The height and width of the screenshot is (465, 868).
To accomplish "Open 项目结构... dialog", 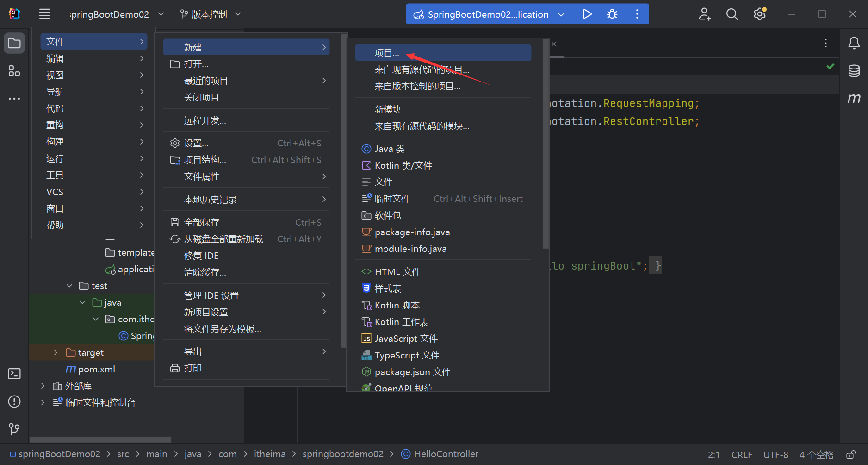I will tap(246, 160).
